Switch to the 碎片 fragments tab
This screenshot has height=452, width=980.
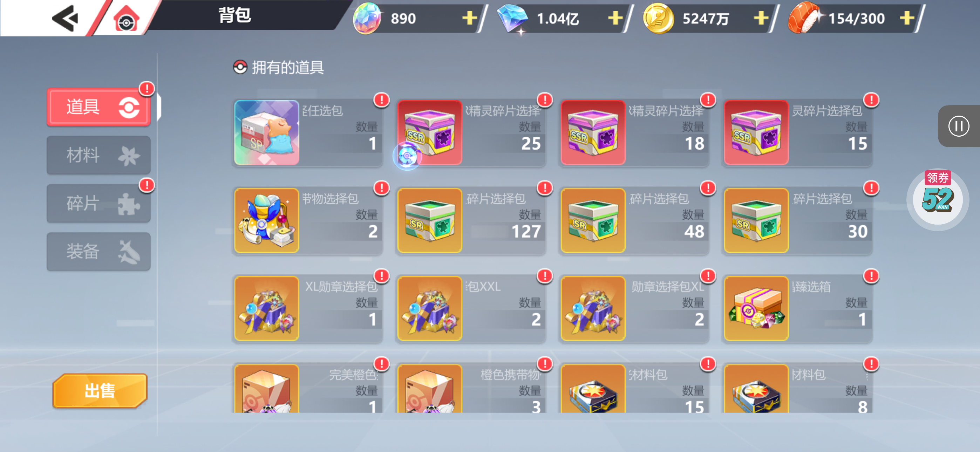pyautogui.click(x=98, y=203)
